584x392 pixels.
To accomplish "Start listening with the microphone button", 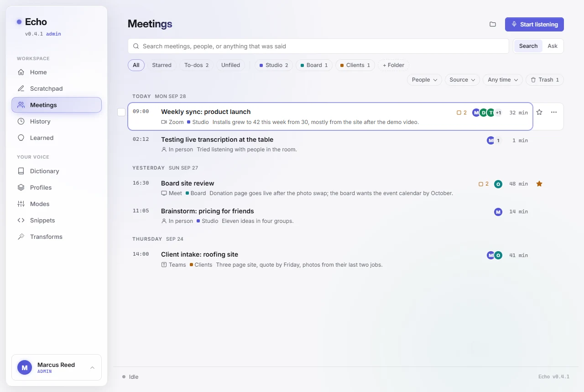I will click(x=534, y=24).
